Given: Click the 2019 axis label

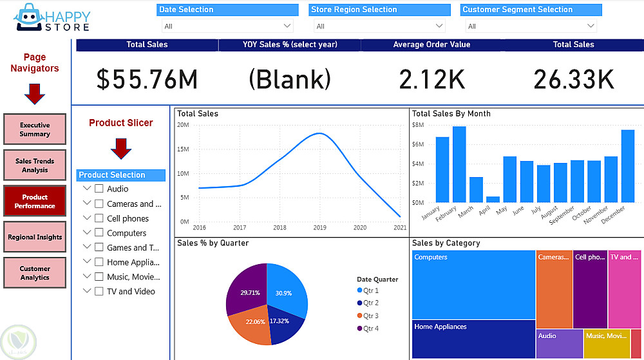Looking at the screenshot, I should 320,227.
